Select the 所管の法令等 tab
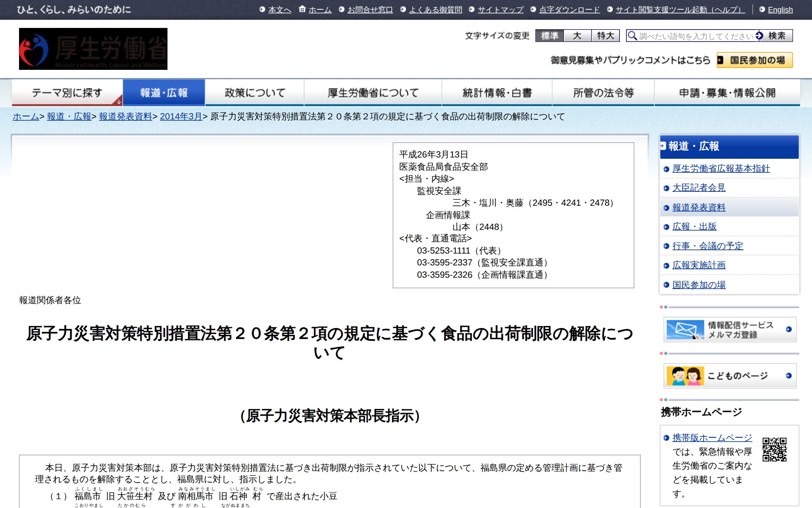The image size is (812, 508). 603,93
